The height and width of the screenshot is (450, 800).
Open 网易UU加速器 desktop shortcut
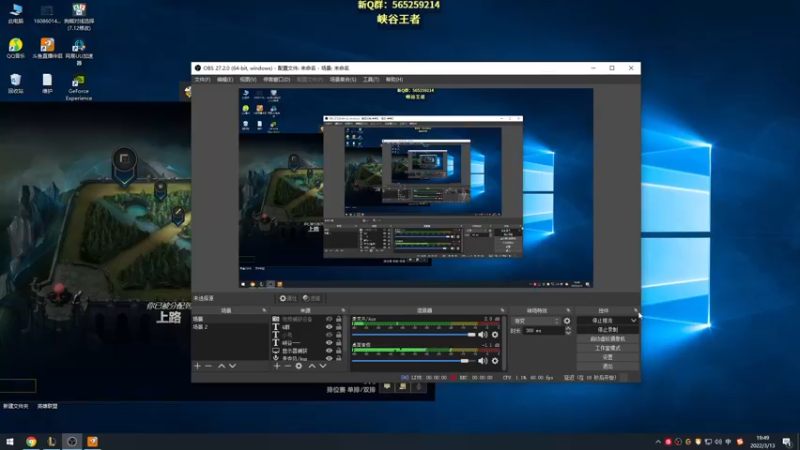coord(79,52)
